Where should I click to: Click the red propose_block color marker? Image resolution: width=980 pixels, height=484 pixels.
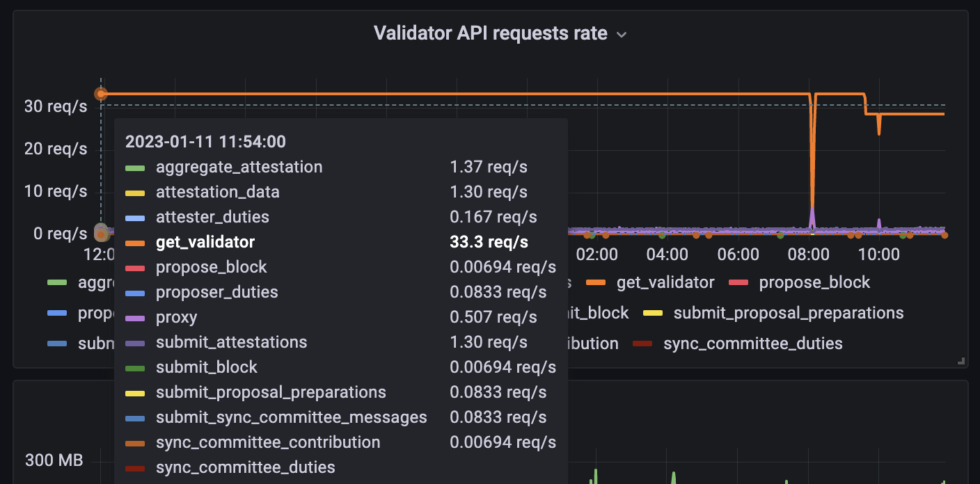click(x=134, y=267)
